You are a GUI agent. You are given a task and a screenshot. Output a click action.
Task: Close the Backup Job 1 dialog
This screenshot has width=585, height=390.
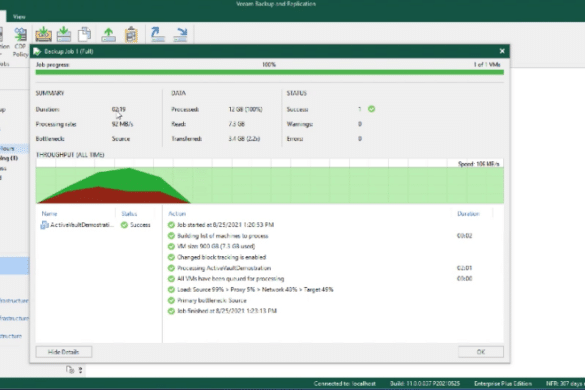[x=502, y=51]
